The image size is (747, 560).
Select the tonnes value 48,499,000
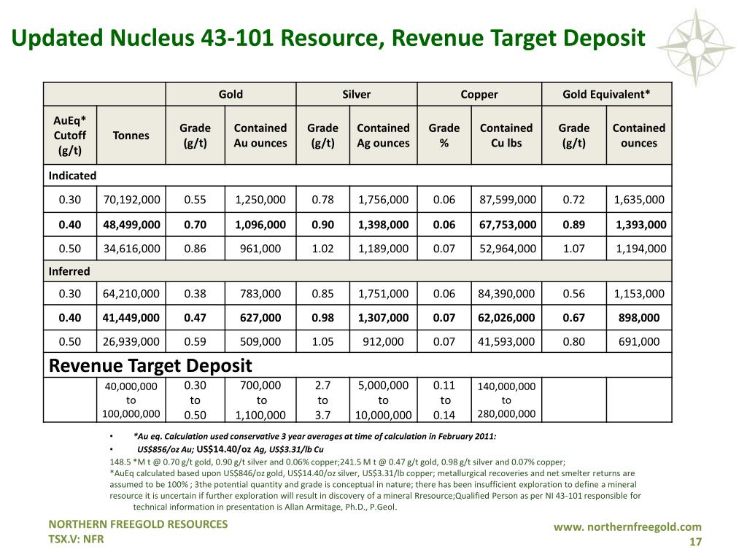131,225
